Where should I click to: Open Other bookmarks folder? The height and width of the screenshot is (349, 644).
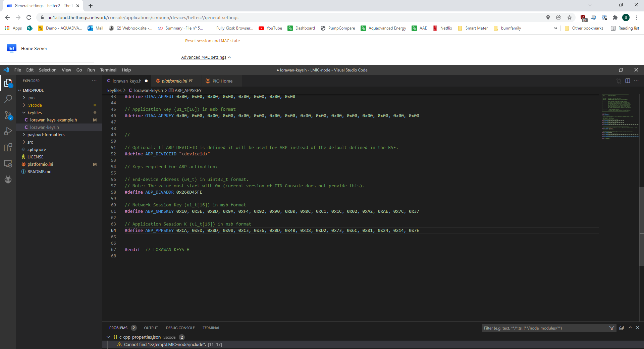click(x=584, y=28)
